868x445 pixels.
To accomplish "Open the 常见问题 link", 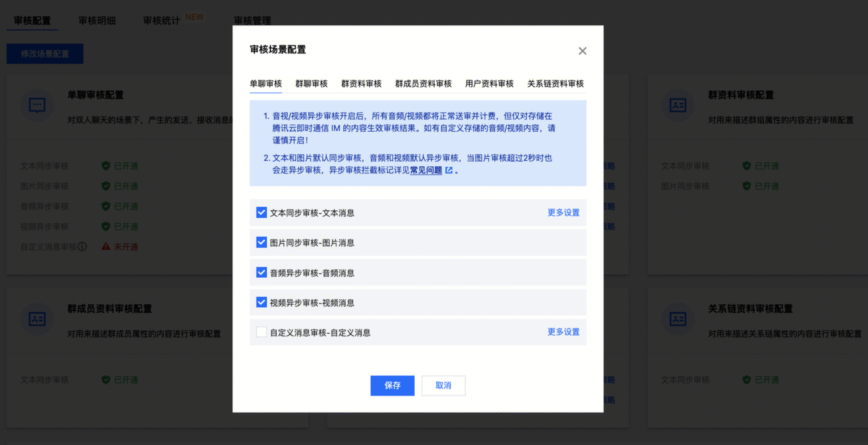I will (x=426, y=170).
